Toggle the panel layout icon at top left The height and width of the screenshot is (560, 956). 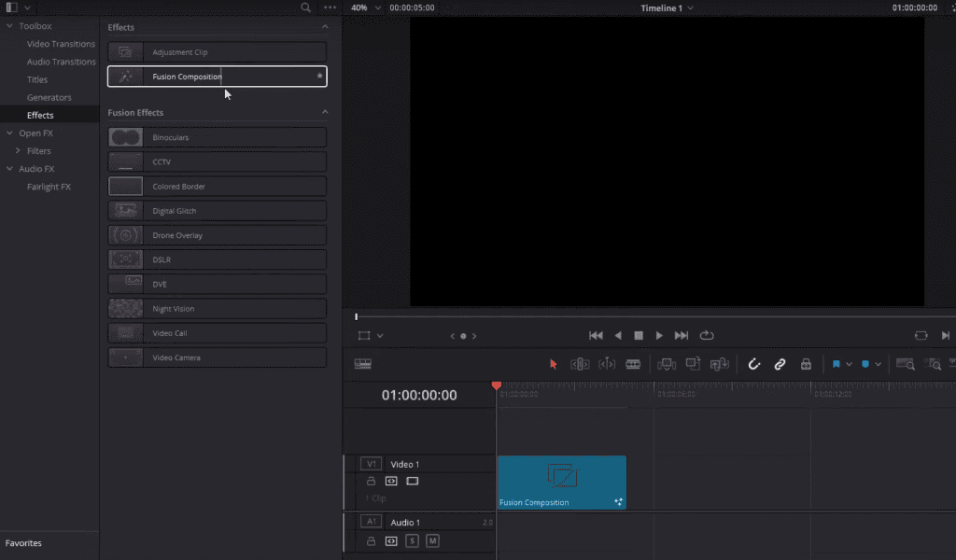tap(11, 7)
